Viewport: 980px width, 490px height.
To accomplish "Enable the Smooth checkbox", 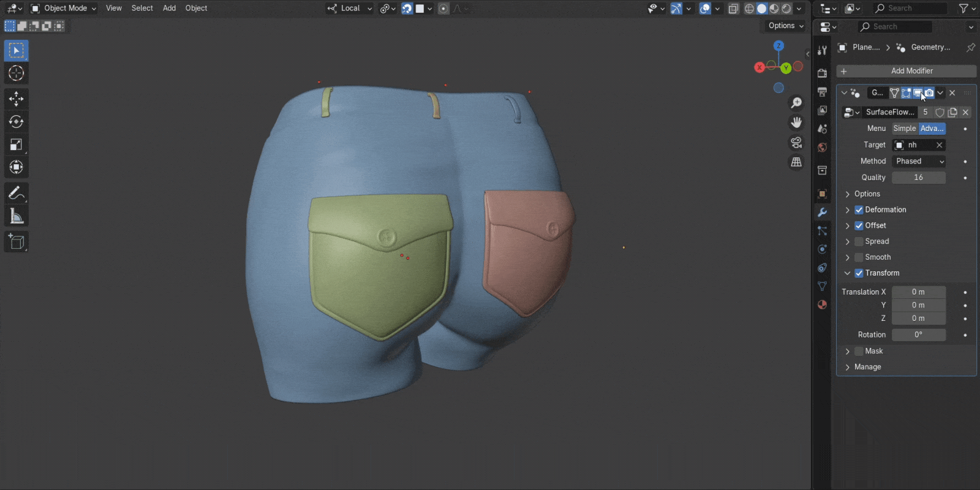I will (x=859, y=257).
